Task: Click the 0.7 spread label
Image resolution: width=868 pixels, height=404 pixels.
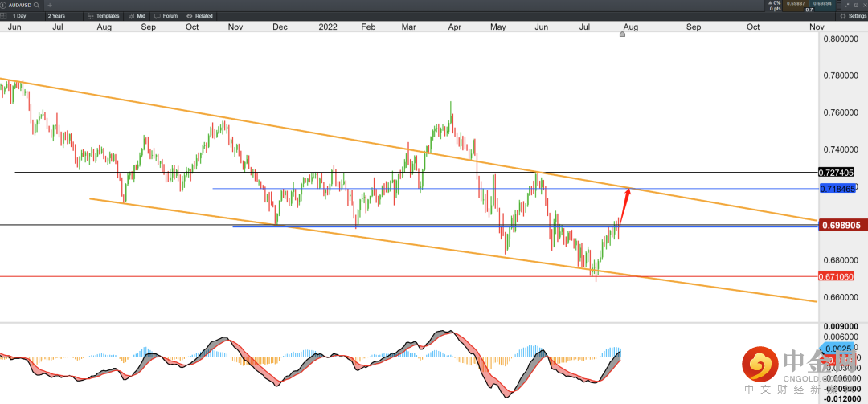Action: 809,10
